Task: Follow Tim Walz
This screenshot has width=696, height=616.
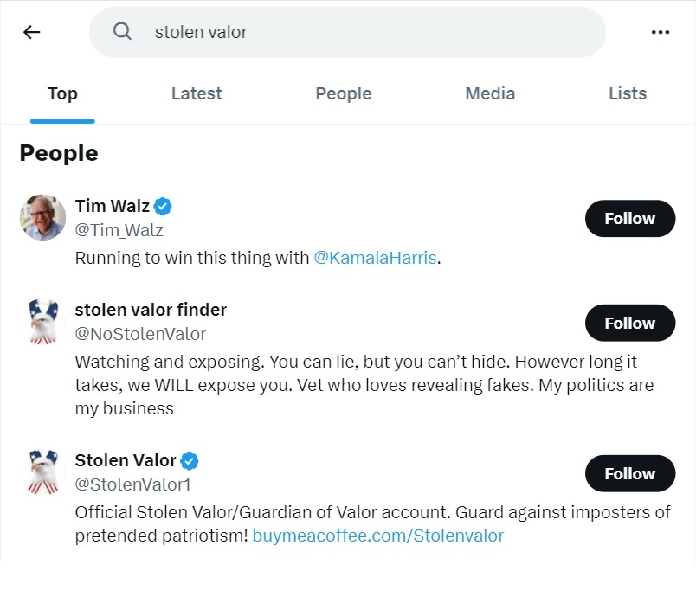Action: [x=629, y=219]
